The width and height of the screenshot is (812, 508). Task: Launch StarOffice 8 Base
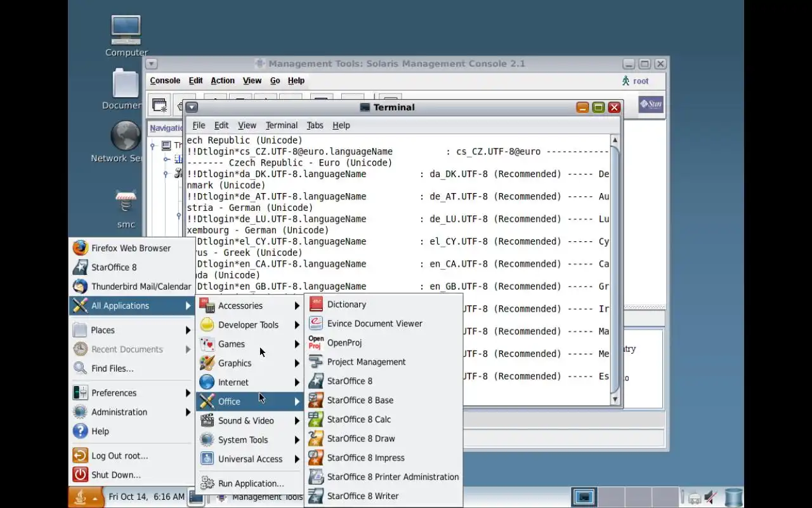(x=383, y=400)
